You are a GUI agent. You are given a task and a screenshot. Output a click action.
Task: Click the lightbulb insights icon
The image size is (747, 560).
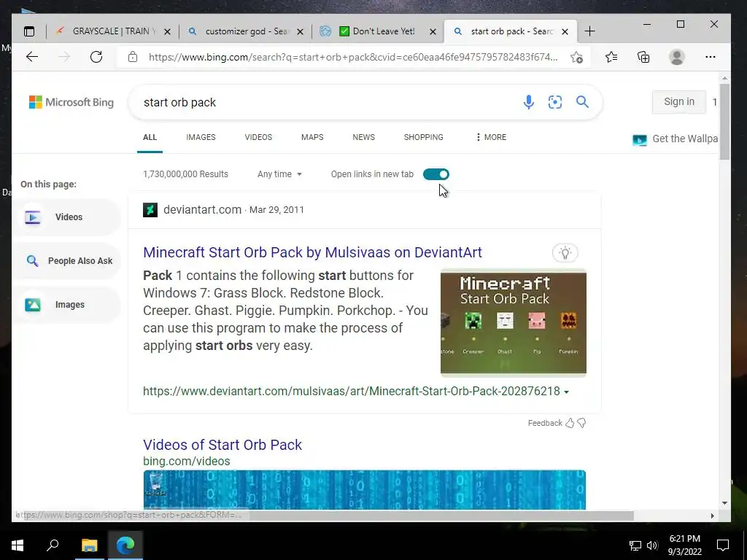[565, 253]
